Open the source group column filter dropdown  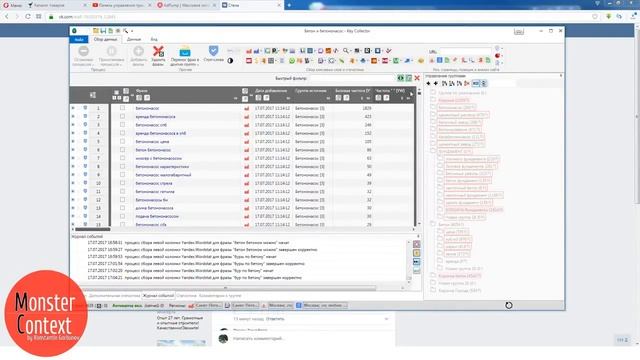coord(328,98)
